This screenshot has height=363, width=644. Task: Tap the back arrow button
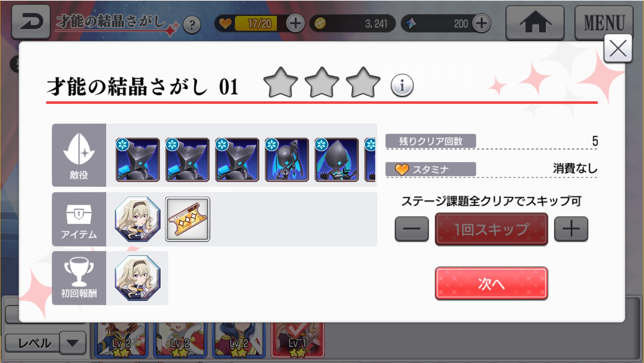tap(31, 22)
